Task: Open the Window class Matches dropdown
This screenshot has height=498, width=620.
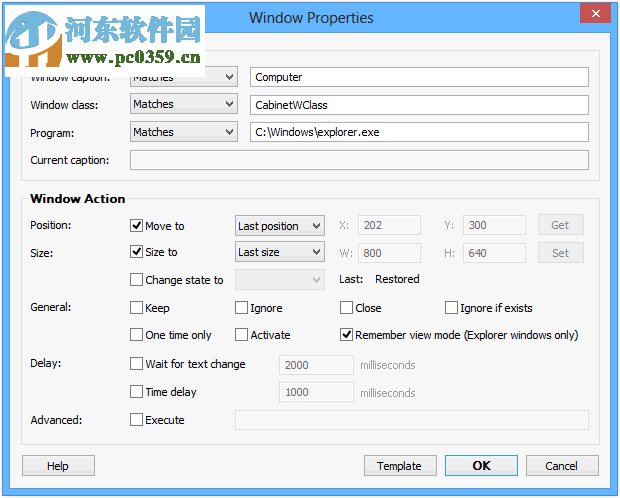Action: point(184,104)
